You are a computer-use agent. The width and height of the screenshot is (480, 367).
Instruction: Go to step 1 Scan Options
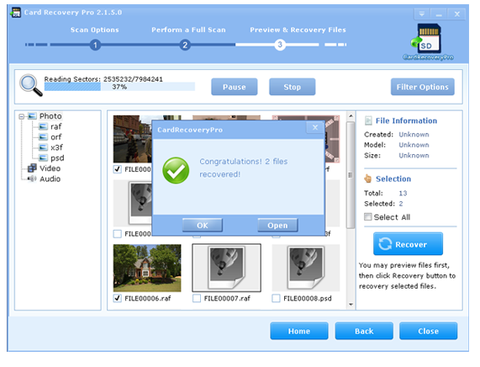pyautogui.click(x=95, y=45)
